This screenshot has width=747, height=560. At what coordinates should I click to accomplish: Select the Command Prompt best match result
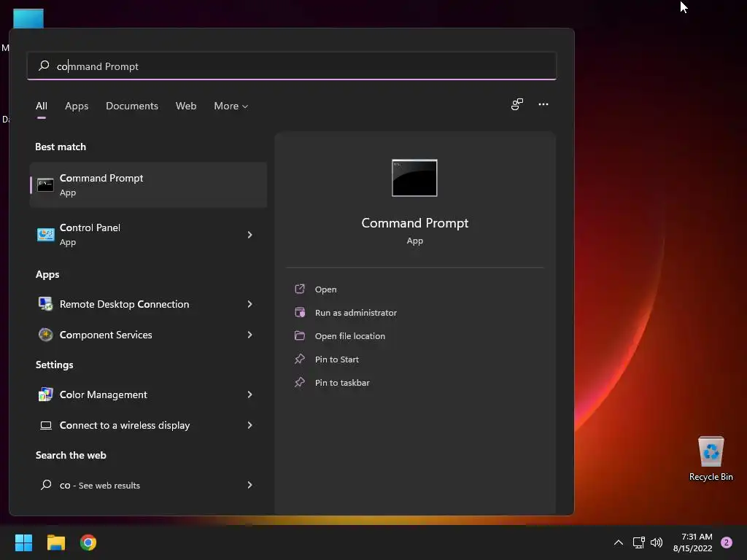pyautogui.click(x=148, y=184)
